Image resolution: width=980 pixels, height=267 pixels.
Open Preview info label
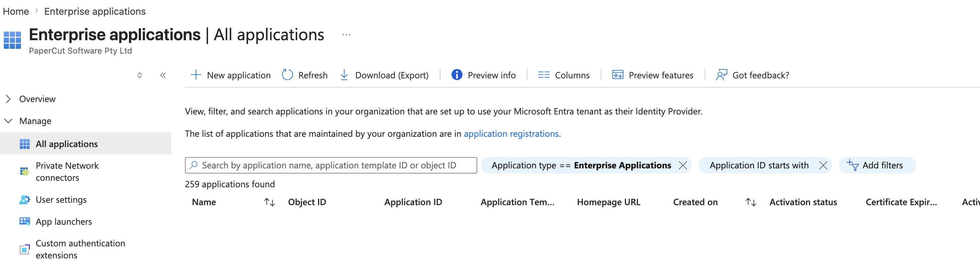491,75
